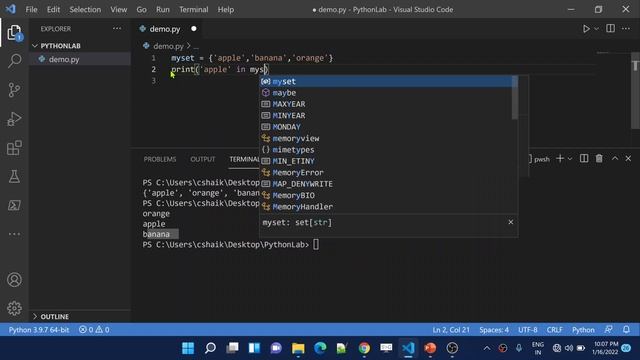The image size is (640, 360).
Task: Open Google Chrome from the taskbar
Action: click(364, 348)
